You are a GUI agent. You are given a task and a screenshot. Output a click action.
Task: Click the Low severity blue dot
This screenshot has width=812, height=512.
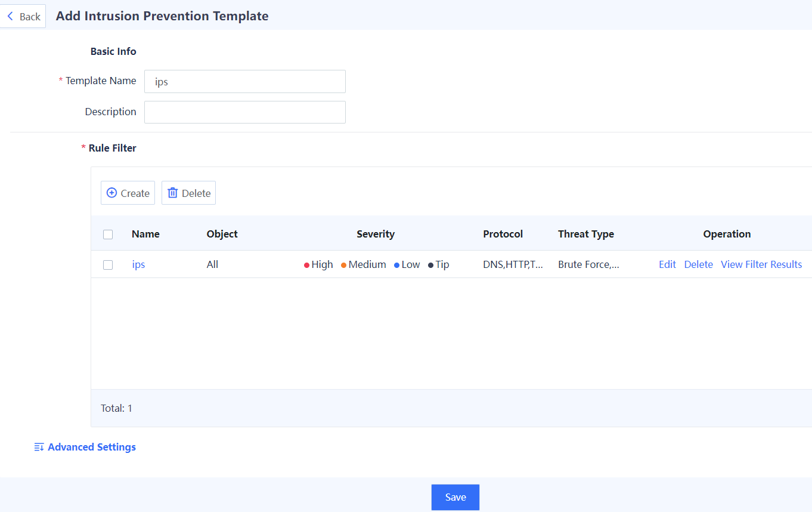(x=396, y=265)
